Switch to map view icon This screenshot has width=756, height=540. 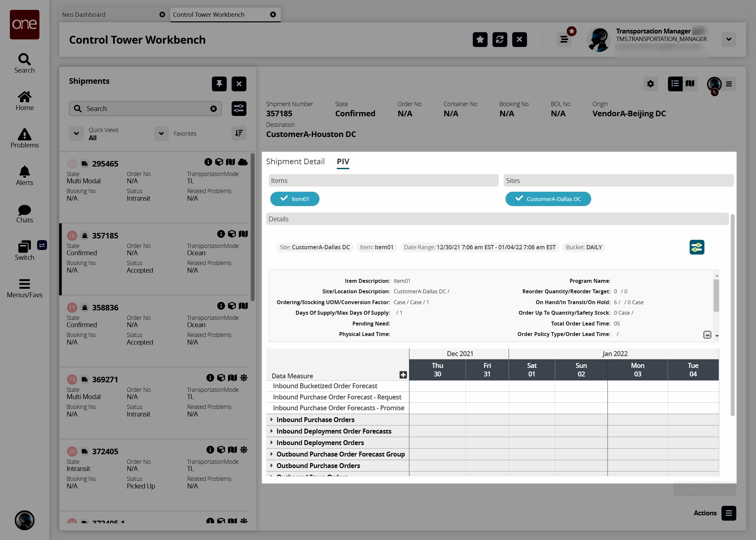[690, 84]
